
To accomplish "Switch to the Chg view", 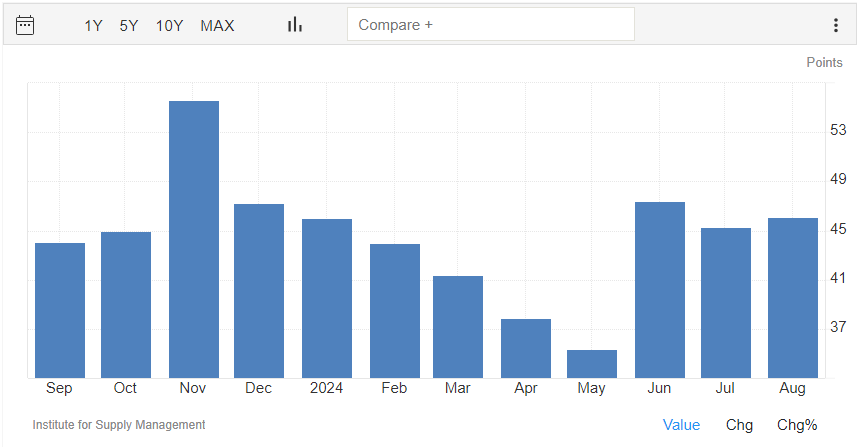I will click(739, 425).
